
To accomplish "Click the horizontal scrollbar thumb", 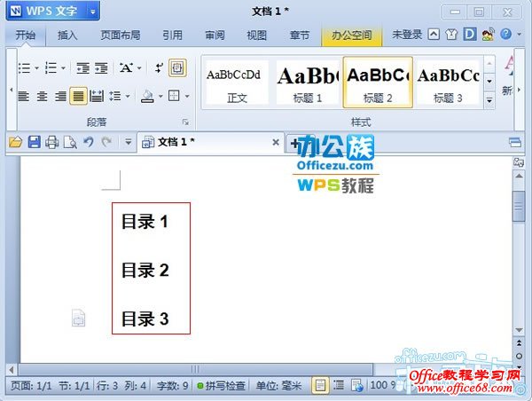I will (195, 369).
